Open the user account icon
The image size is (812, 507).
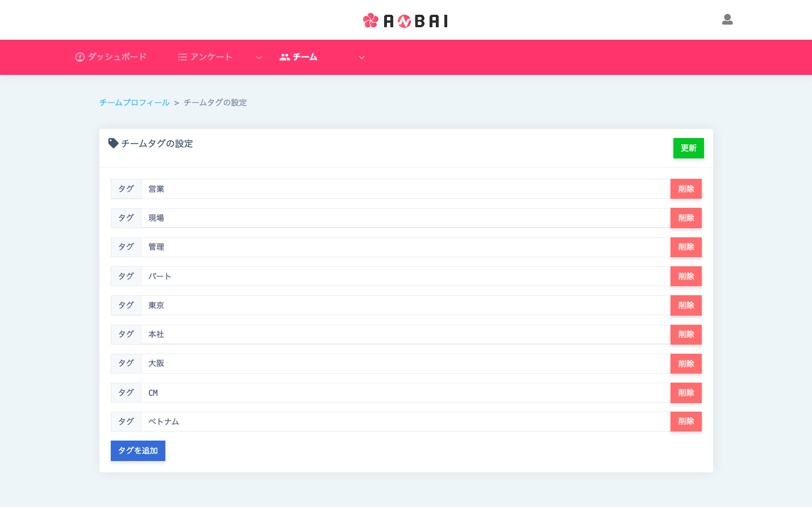click(x=727, y=19)
